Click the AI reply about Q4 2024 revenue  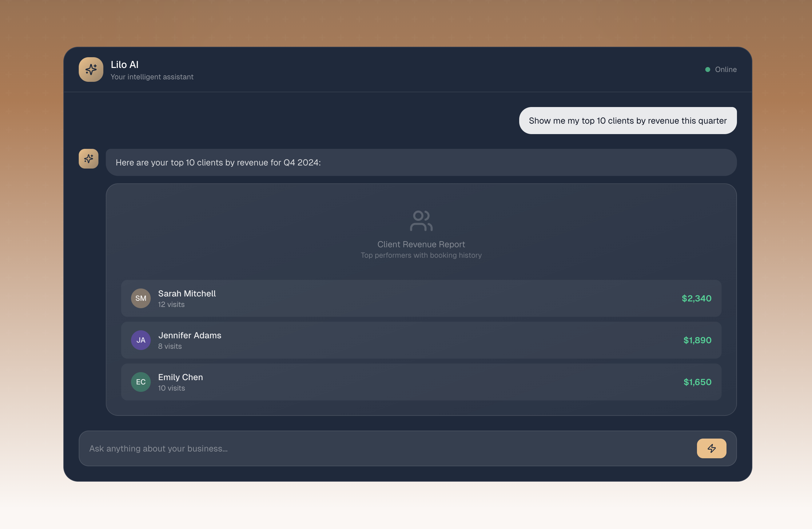(218, 163)
